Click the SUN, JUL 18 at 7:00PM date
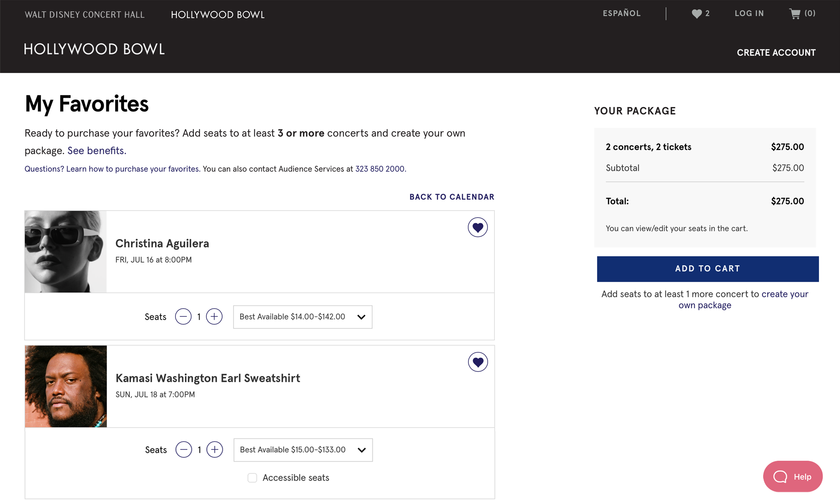 155,395
